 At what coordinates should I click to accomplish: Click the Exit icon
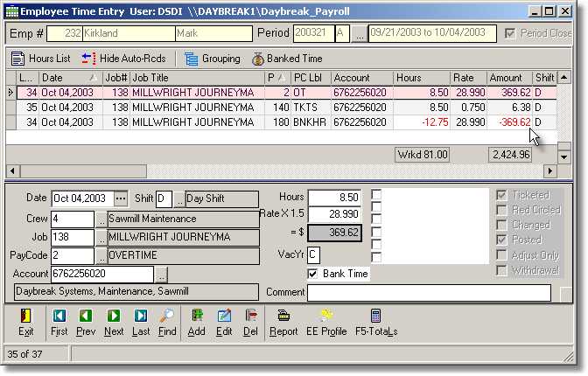(x=25, y=316)
